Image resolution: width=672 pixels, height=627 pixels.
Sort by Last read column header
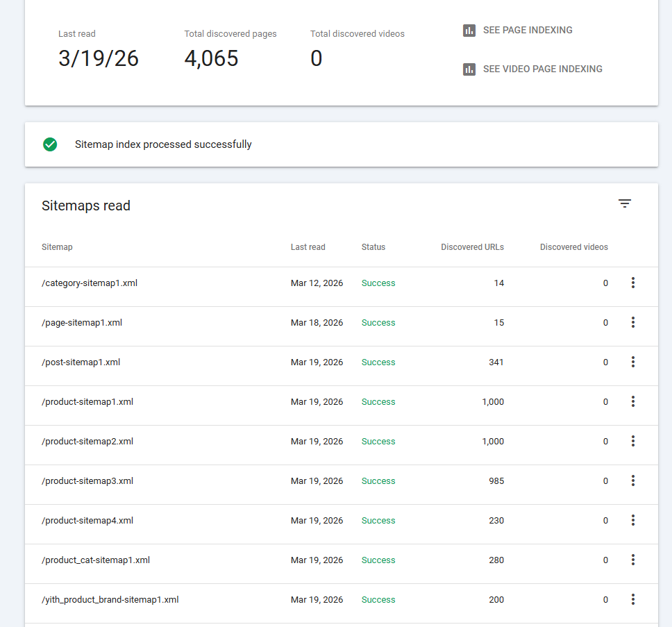[x=308, y=247]
